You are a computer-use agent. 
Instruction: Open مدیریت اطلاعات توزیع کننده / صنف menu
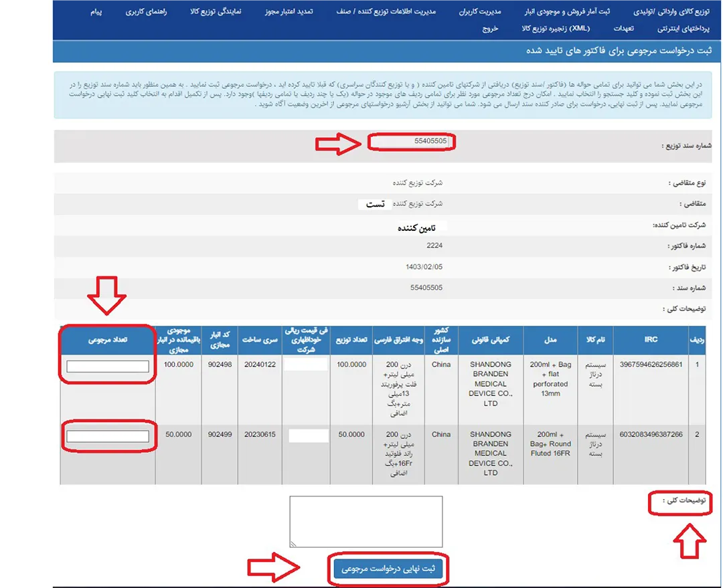point(386,12)
